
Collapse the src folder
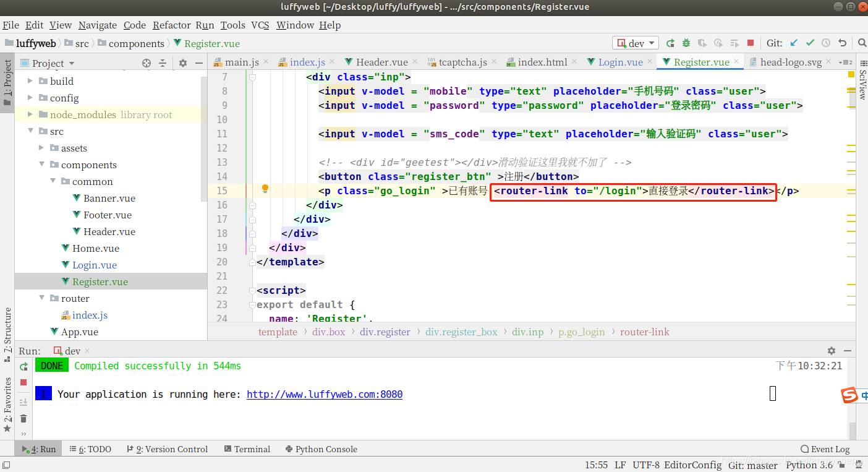click(x=31, y=131)
